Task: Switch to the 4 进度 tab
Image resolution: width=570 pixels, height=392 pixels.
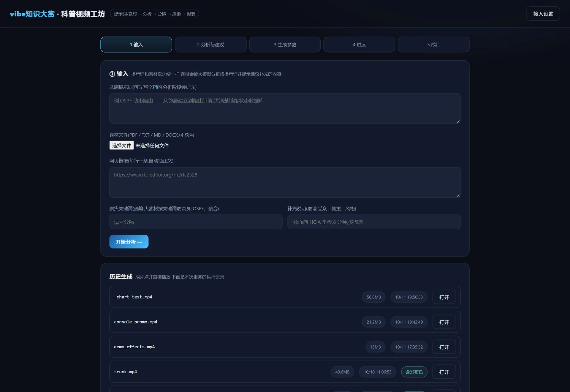Action: 359,45
